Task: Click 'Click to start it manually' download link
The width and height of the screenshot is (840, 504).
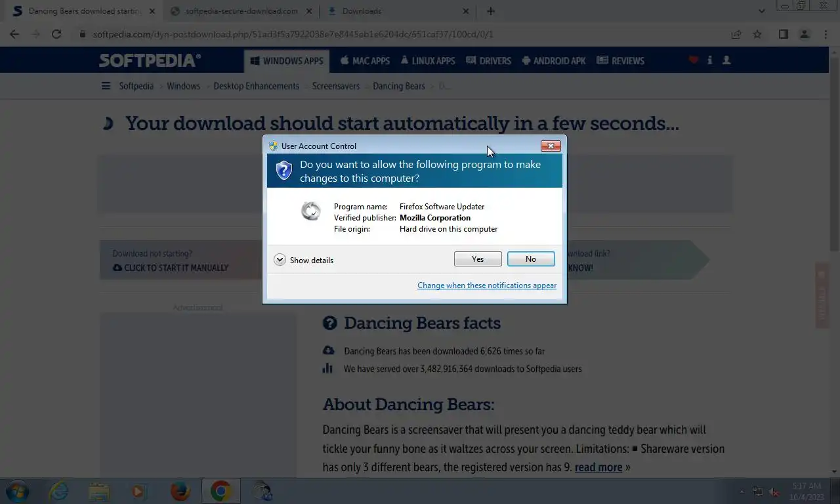Action: click(171, 268)
